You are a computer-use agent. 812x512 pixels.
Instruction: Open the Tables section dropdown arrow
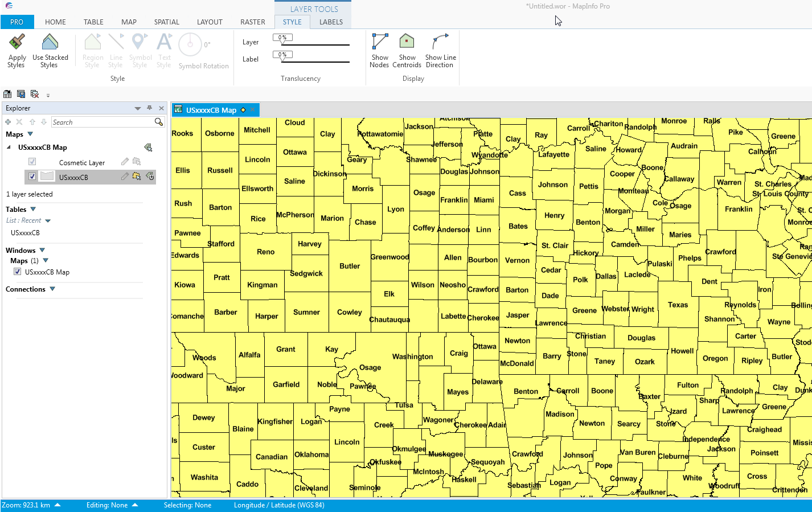coord(33,209)
